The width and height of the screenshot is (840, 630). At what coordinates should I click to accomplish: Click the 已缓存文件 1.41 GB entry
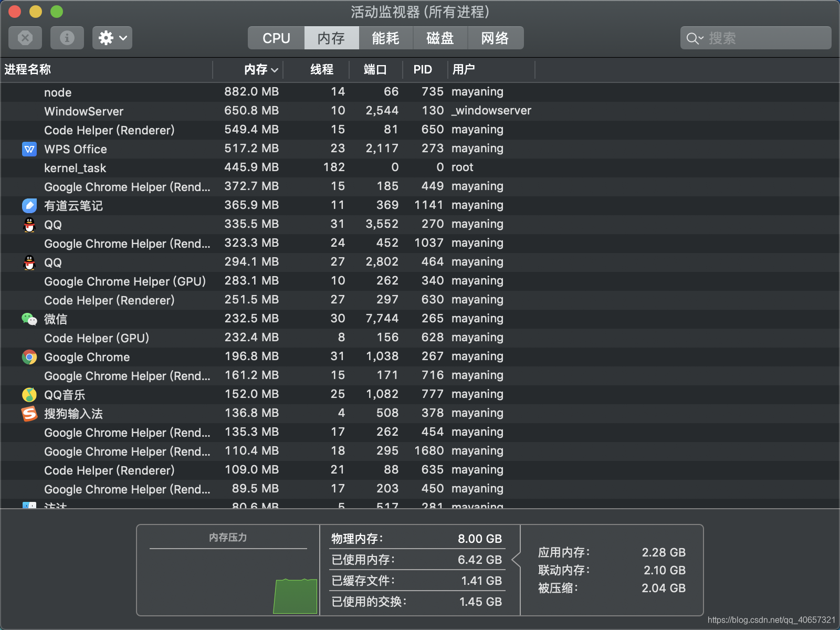[417, 581]
